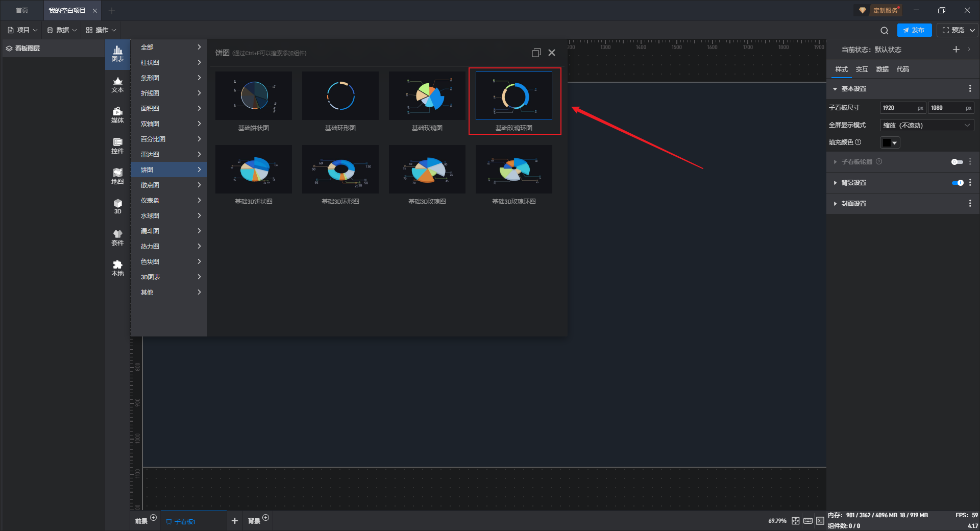
Task: Open the 套件 kit component category
Action: (x=117, y=238)
